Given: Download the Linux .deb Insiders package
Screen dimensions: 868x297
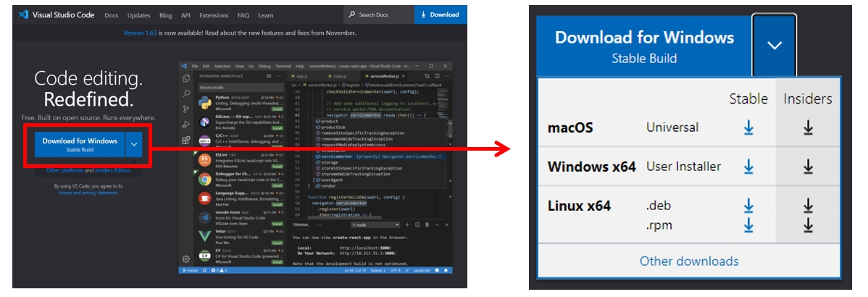Looking at the screenshot, I should pos(808,206).
